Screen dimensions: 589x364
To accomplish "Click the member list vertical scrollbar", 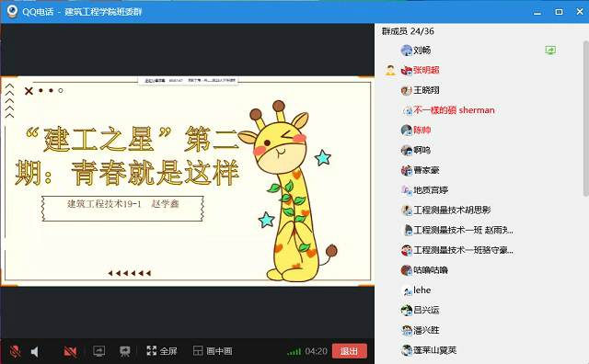I will [585, 119].
